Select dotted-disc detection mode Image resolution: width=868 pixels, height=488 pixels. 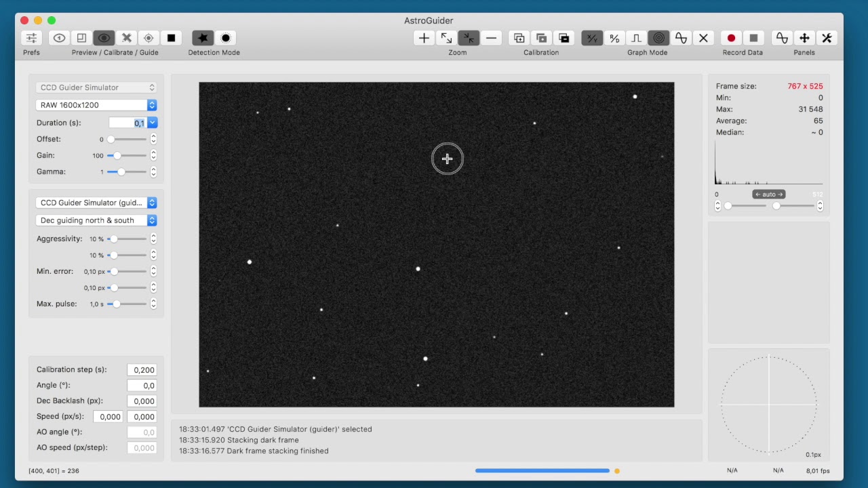coord(226,38)
